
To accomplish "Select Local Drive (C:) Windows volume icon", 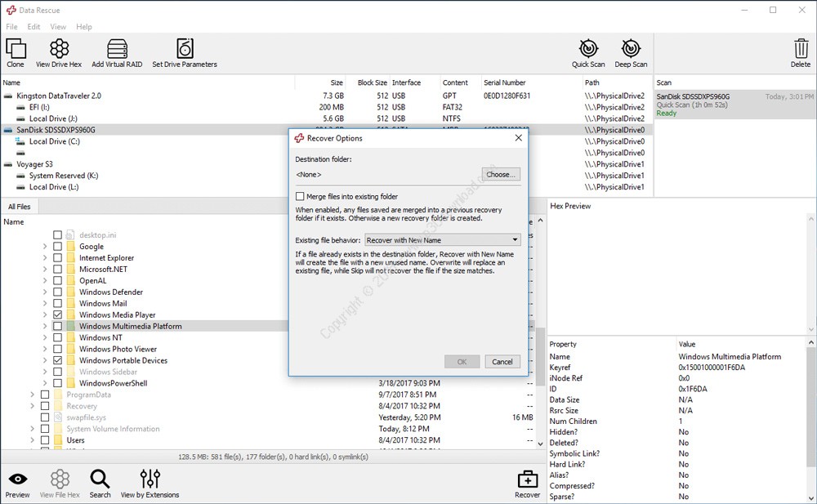I will [20, 141].
